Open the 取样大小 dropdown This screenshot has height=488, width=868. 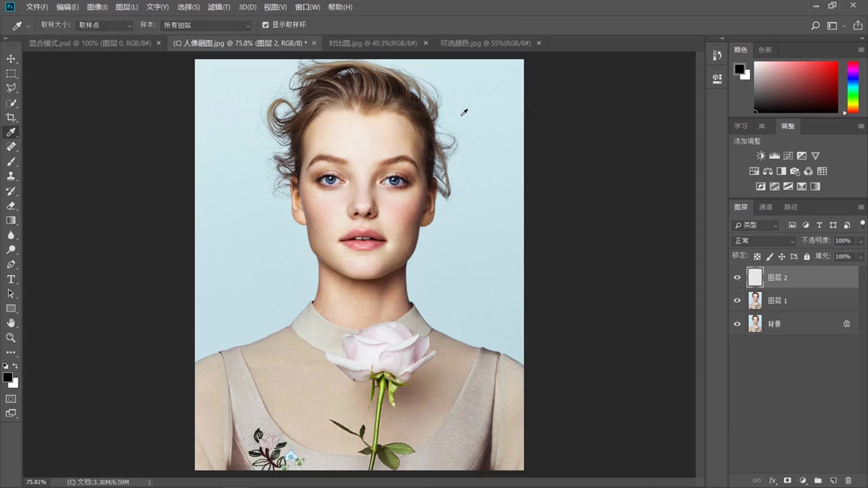pyautogui.click(x=104, y=25)
